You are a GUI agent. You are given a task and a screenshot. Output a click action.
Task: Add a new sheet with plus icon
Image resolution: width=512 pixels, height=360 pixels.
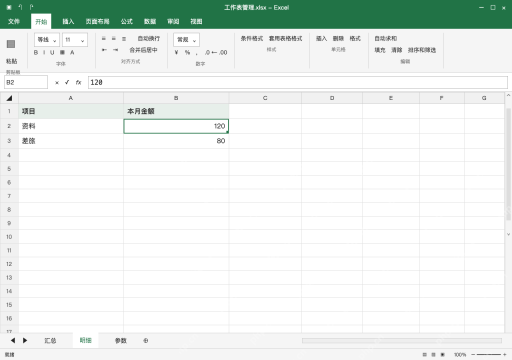click(x=146, y=341)
